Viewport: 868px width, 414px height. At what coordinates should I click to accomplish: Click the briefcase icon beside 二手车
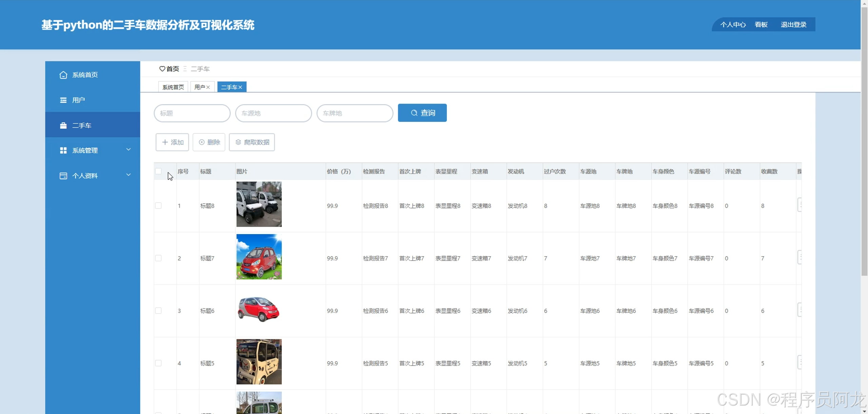point(63,126)
